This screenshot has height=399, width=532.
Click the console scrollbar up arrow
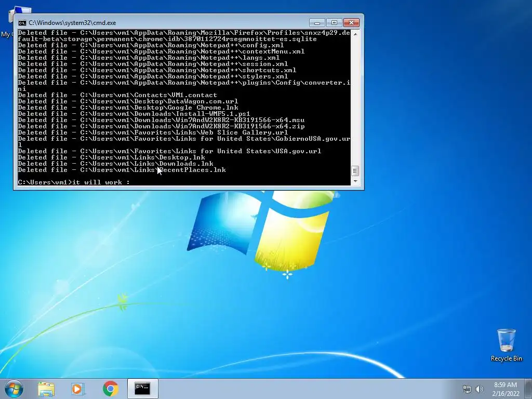(x=355, y=34)
